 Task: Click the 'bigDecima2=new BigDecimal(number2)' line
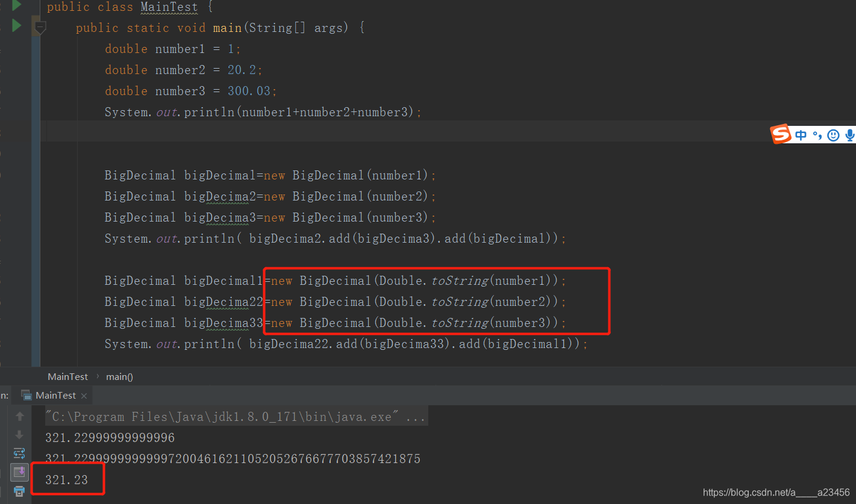pos(270,196)
